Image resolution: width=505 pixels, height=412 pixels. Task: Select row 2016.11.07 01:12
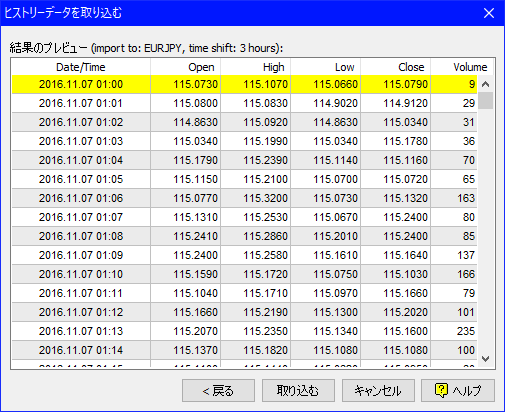(245, 312)
